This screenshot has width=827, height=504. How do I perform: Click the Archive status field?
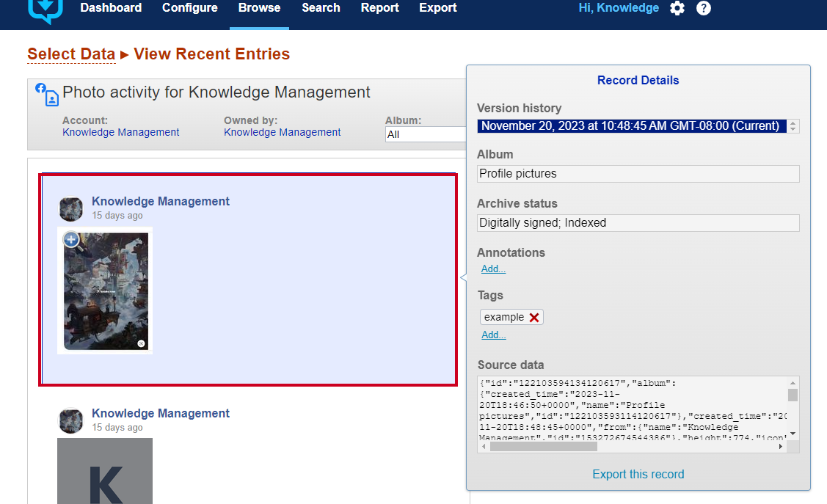pos(638,223)
